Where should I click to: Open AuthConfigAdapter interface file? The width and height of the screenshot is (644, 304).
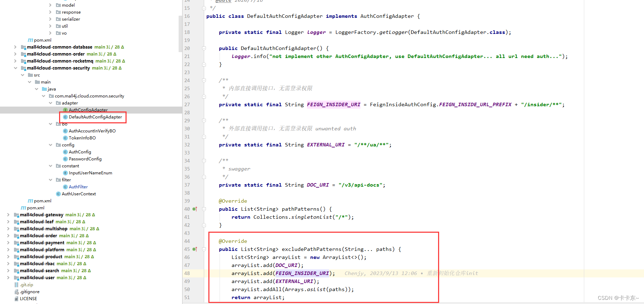(88, 110)
